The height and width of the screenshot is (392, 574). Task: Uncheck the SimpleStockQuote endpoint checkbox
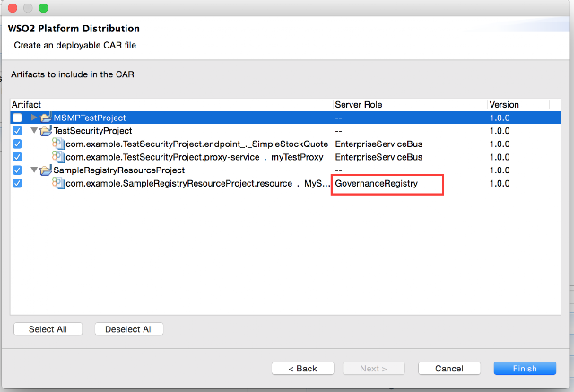(17, 144)
